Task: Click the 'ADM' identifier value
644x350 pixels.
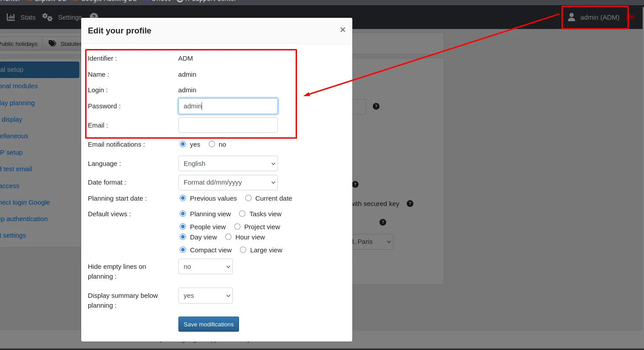Action: pyautogui.click(x=186, y=58)
